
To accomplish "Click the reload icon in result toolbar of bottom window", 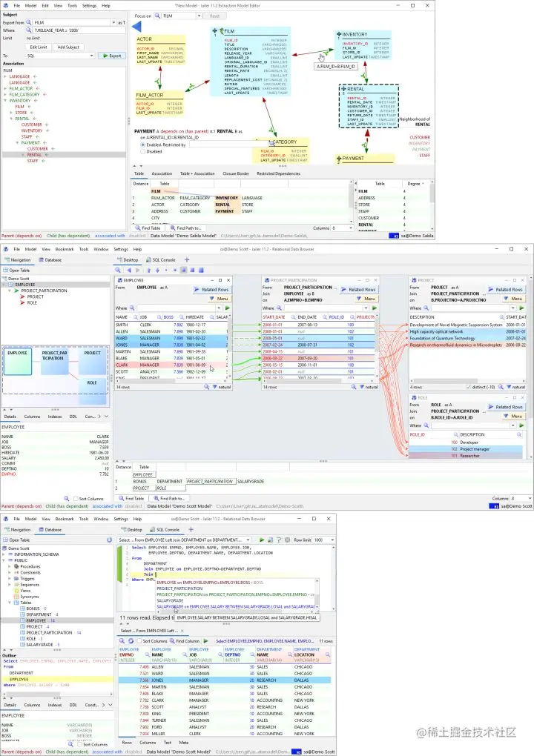I will point(131,641).
